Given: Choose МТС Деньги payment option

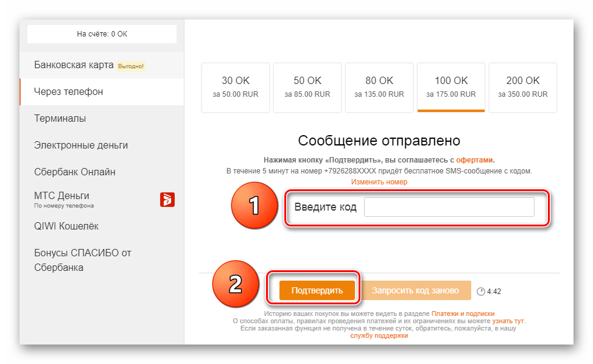Looking at the screenshot, I should tap(102, 199).
